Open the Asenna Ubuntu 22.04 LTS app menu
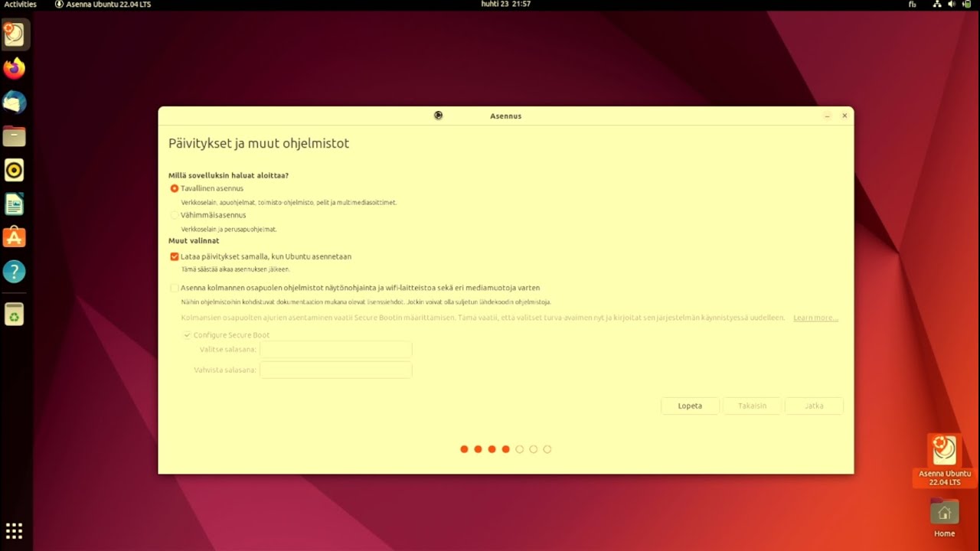980x551 pixels. point(103,5)
